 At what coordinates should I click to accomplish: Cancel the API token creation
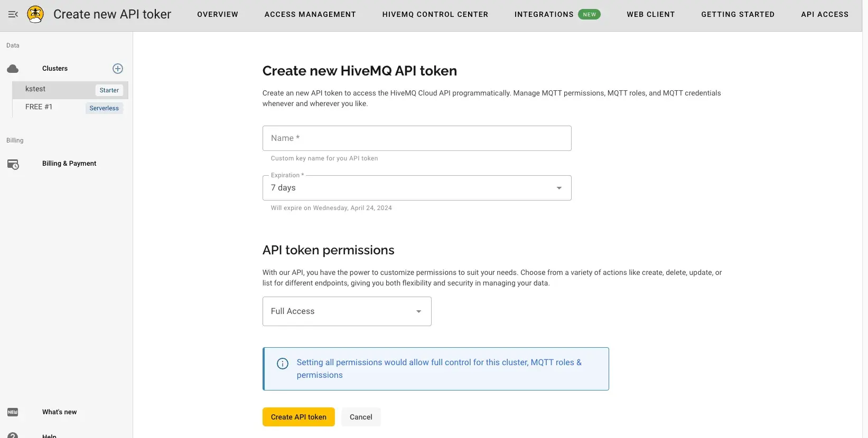tap(361, 417)
